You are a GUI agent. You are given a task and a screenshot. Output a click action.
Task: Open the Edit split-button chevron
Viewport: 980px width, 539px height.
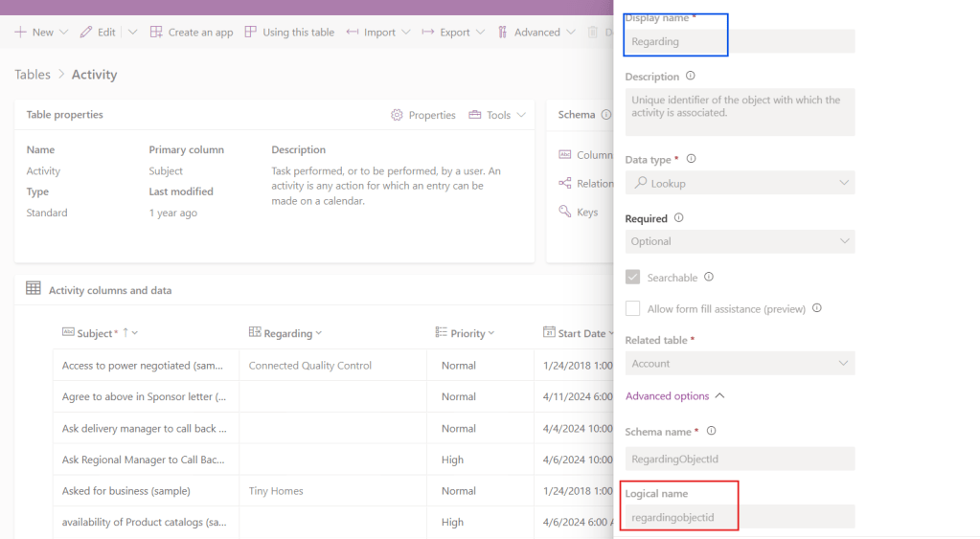coord(132,32)
